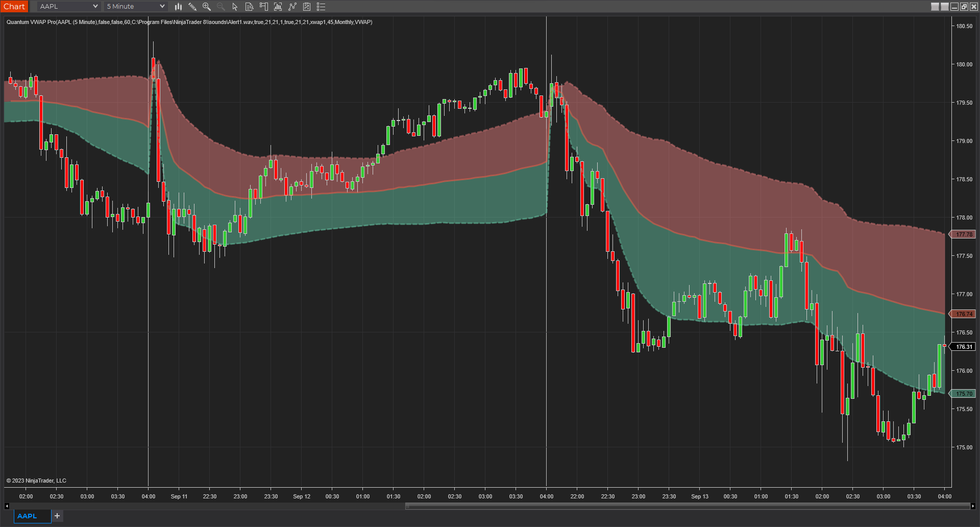This screenshot has height=527, width=980.
Task: Click the first gray square window button
Action: pos(935,7)
